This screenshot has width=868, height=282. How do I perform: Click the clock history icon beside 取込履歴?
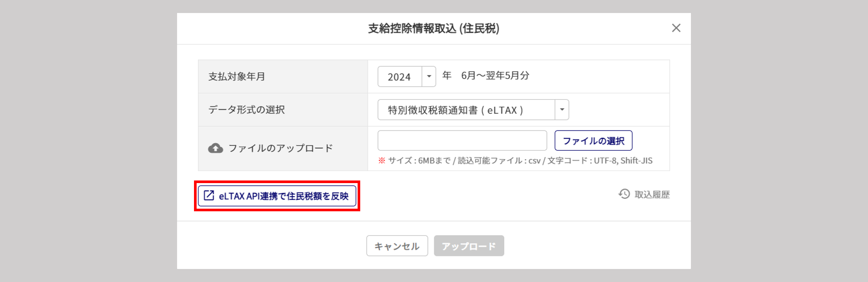click(x=624, y=194)
